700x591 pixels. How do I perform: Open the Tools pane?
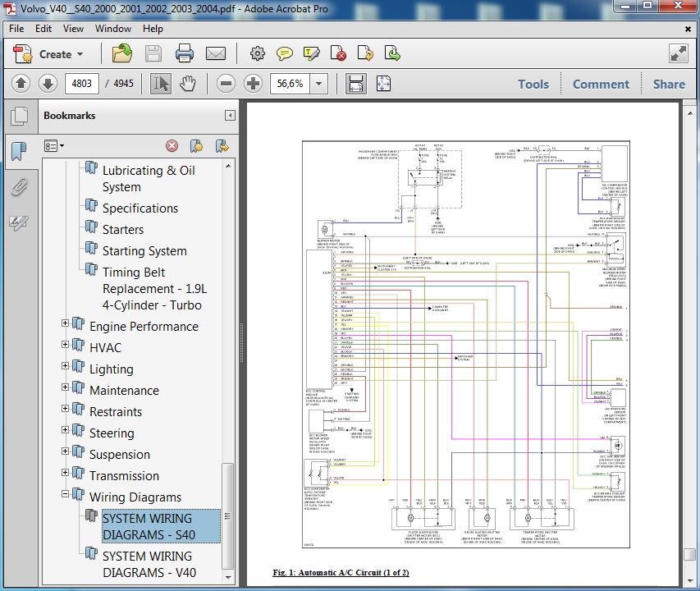click(533, 84)
